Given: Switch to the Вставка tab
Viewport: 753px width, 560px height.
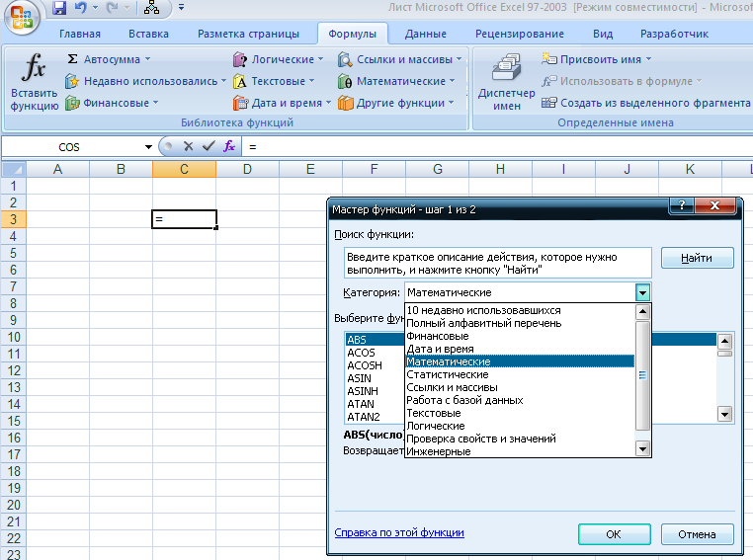Looking at the screenshot, I should (x=148, y=34).
